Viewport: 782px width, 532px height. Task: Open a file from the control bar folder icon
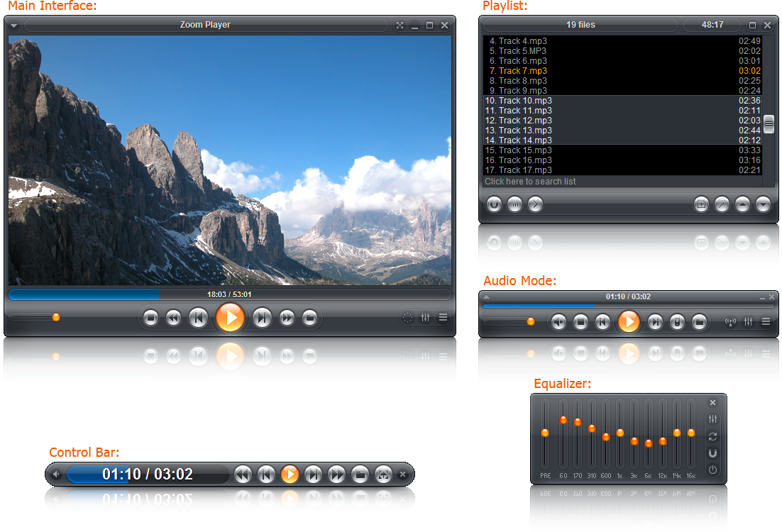click(360, 474)
